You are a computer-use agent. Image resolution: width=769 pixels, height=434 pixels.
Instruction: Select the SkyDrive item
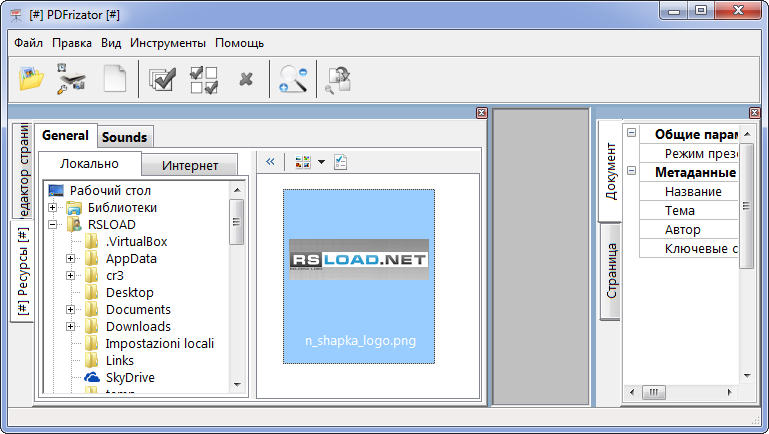(130, 378)
